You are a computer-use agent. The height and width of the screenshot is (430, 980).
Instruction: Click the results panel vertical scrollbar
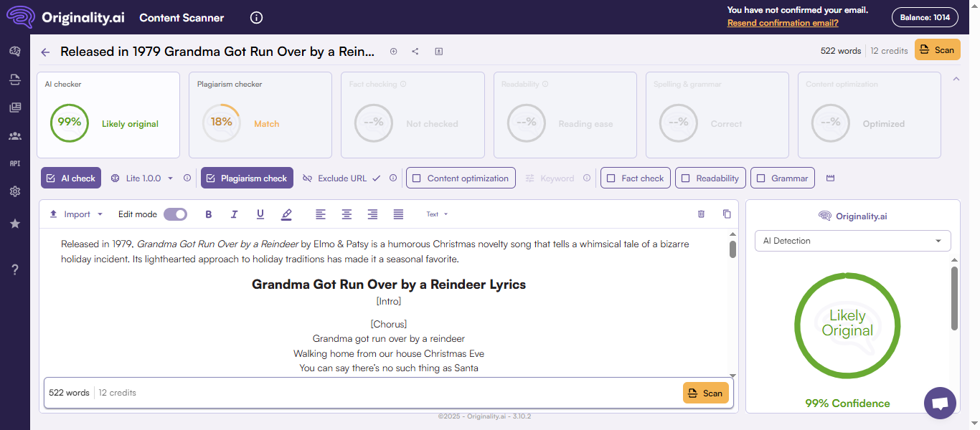(x=954, y=298)
